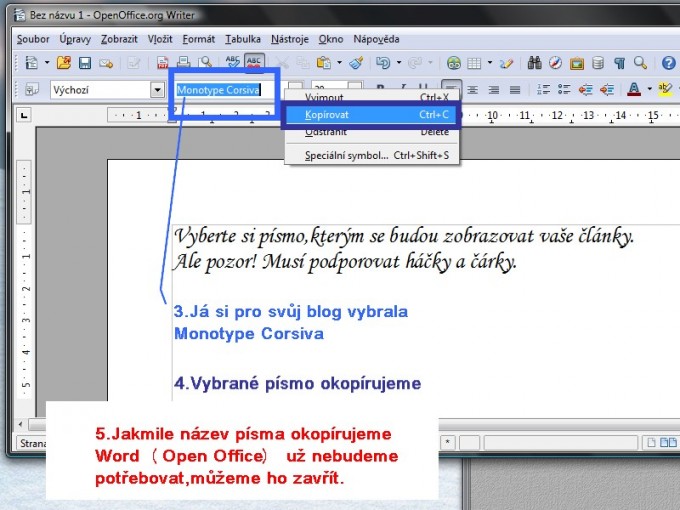The image size is (680, 510).
Task: Open the Font Color dropdown arrow
Action: point(650,89)
